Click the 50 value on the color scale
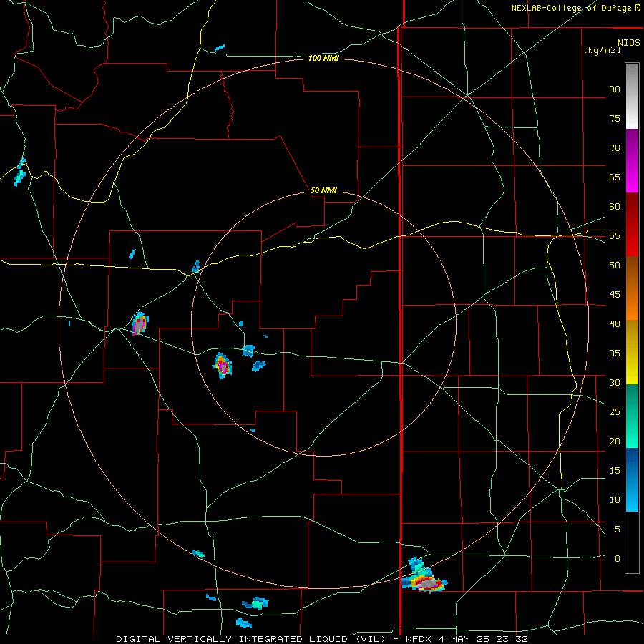644x644 pixels. point(615,265)
